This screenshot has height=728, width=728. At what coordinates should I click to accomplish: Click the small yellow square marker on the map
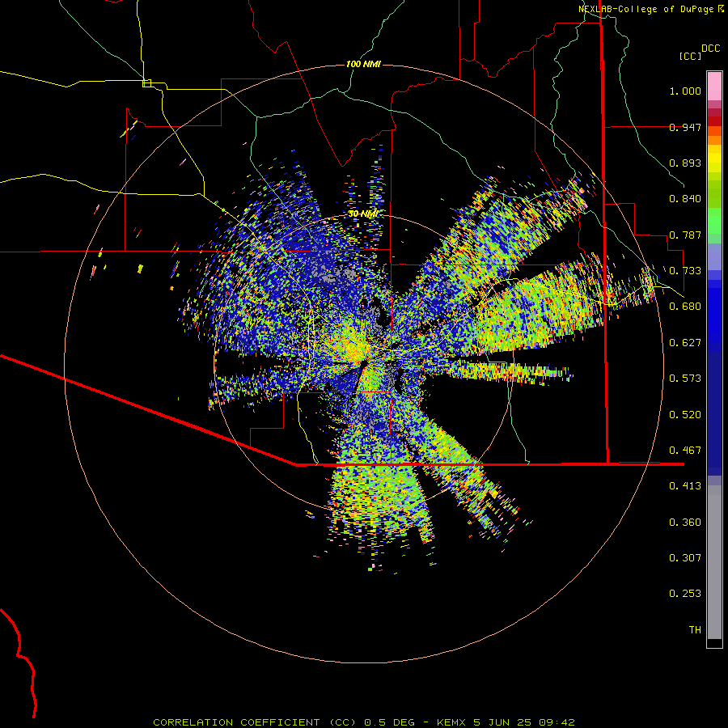tap(146, 83)
